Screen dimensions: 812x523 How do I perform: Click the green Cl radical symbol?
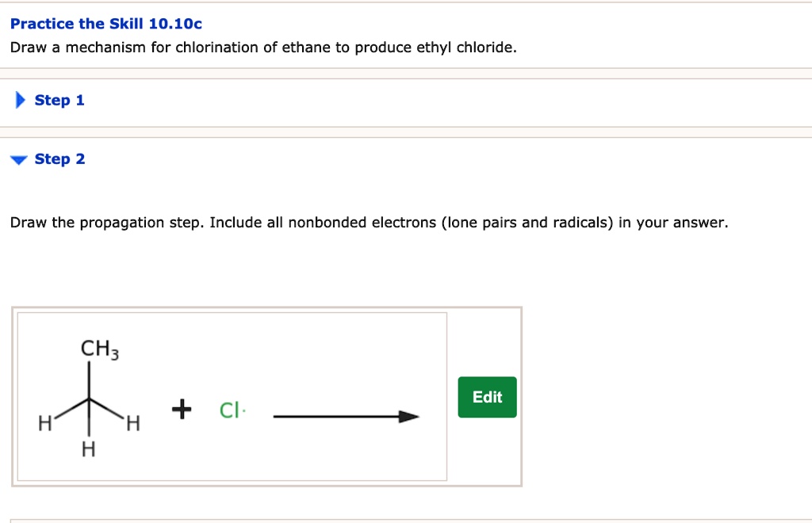tap(228, 410)
